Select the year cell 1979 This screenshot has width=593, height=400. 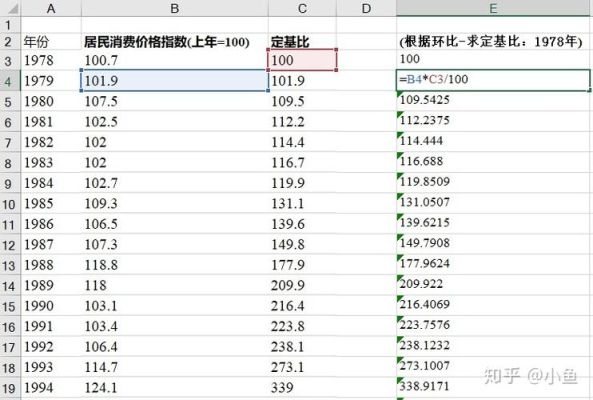[51, 81]
